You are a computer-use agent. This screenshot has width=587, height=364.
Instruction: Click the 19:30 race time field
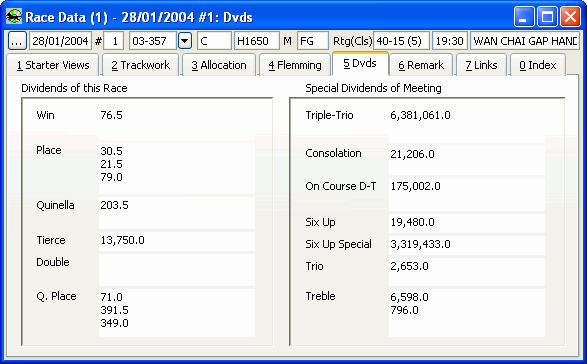[450, 41]
